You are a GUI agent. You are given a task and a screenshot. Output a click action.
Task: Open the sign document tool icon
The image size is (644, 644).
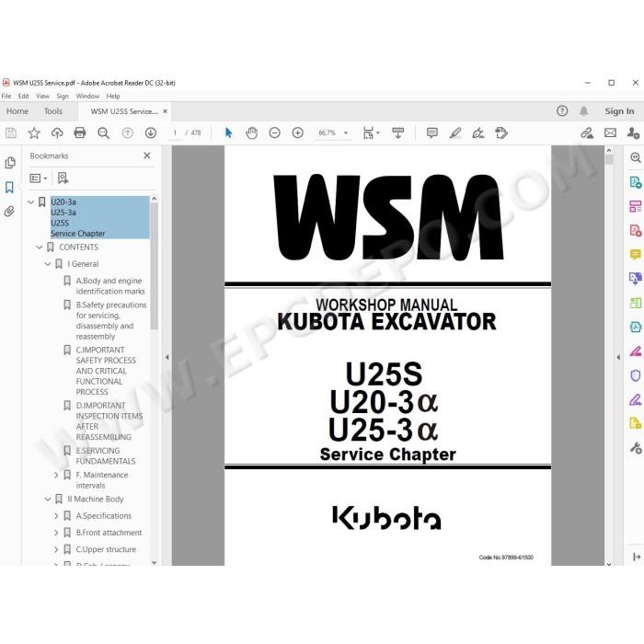coord(478,133)
